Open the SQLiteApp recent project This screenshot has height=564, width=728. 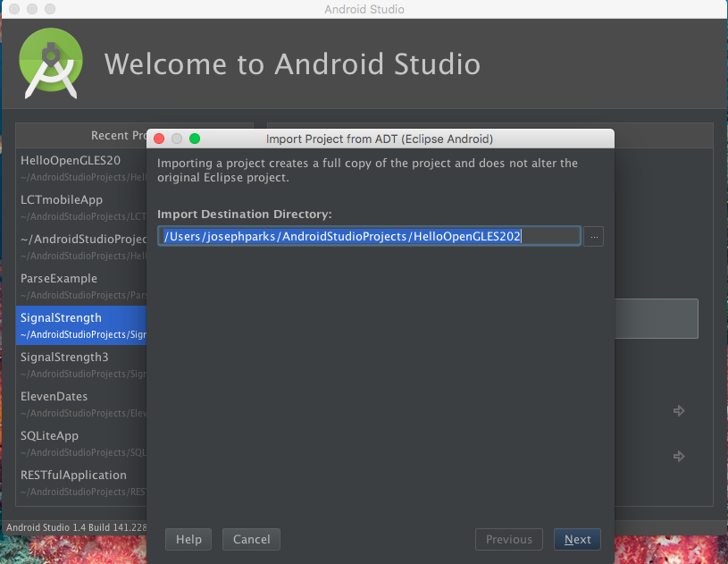coord(81,443)
